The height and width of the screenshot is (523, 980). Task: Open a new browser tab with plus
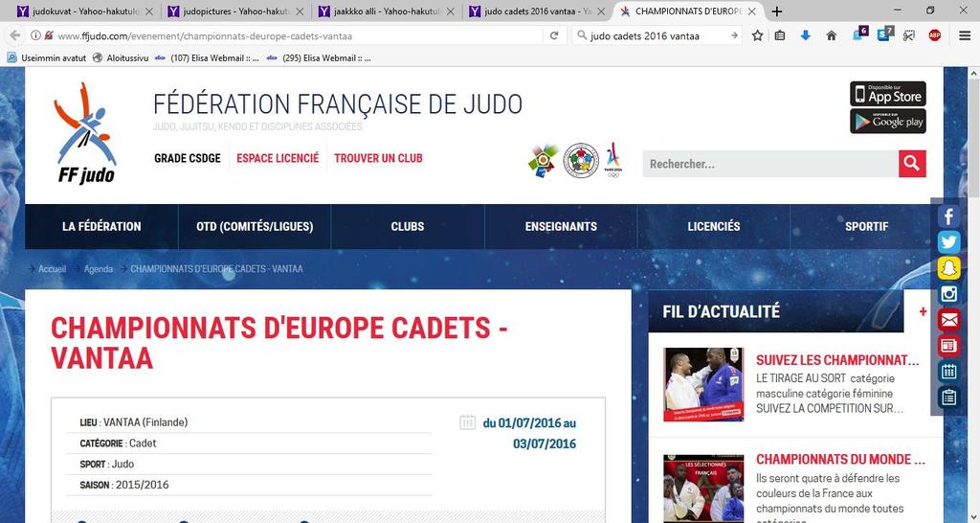pyautogui.click(x=776, y=11)
